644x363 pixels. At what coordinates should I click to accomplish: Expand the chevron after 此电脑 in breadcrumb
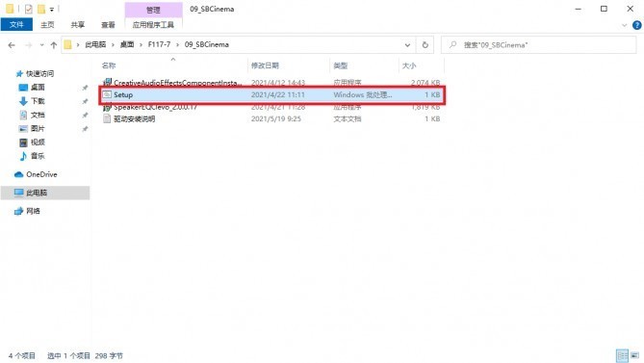pyautogui.click(x=113, y=44)
